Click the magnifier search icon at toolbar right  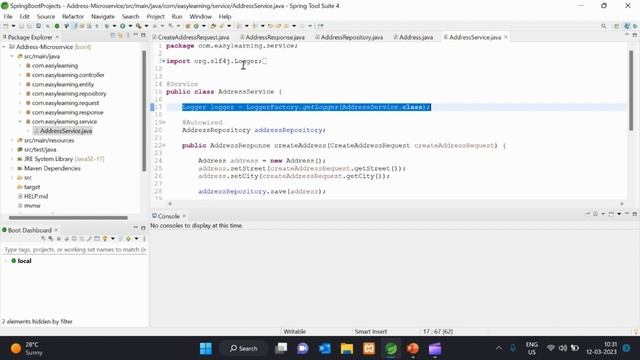tap(604, 26)
